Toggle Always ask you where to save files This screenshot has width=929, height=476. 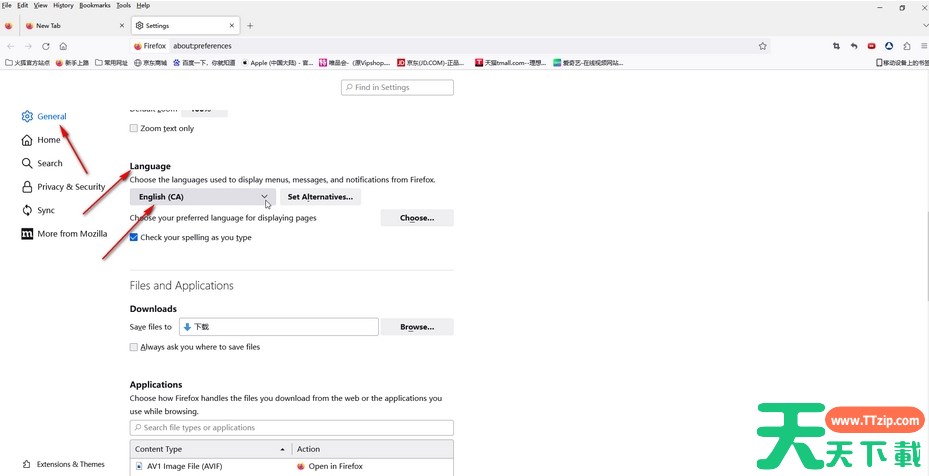(134, 347)
